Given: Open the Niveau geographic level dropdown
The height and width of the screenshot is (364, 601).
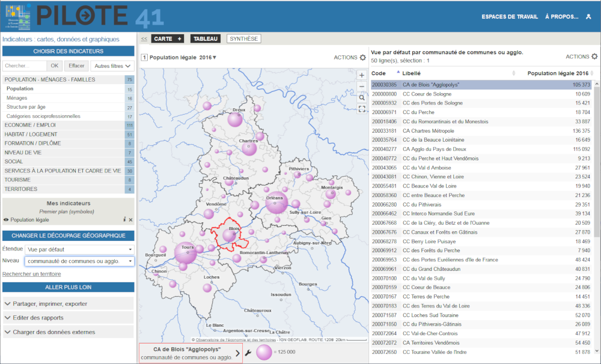Looking at the screenshot, I should click(79, 261).
